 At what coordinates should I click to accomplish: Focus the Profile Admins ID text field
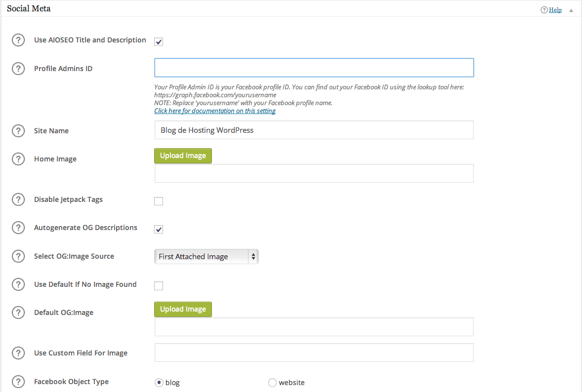click(314, 68)
